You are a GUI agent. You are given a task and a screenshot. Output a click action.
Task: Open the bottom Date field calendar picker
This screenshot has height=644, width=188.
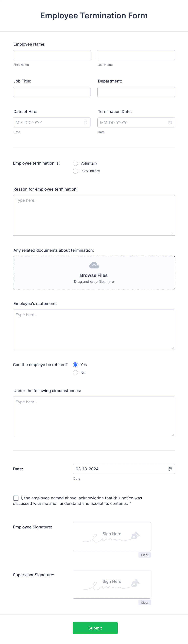click(170, 469)
